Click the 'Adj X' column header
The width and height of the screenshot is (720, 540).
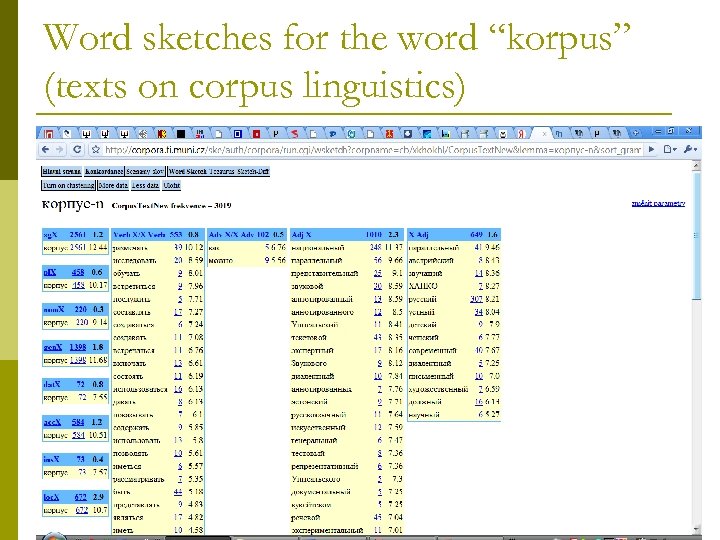pos(301,234)
